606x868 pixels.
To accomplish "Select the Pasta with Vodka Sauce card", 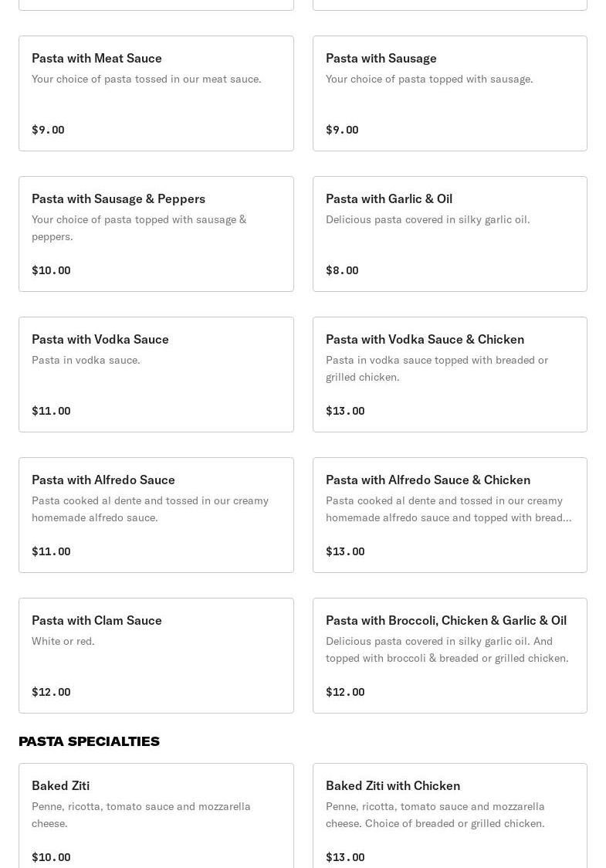I will [x=156, y=375].
